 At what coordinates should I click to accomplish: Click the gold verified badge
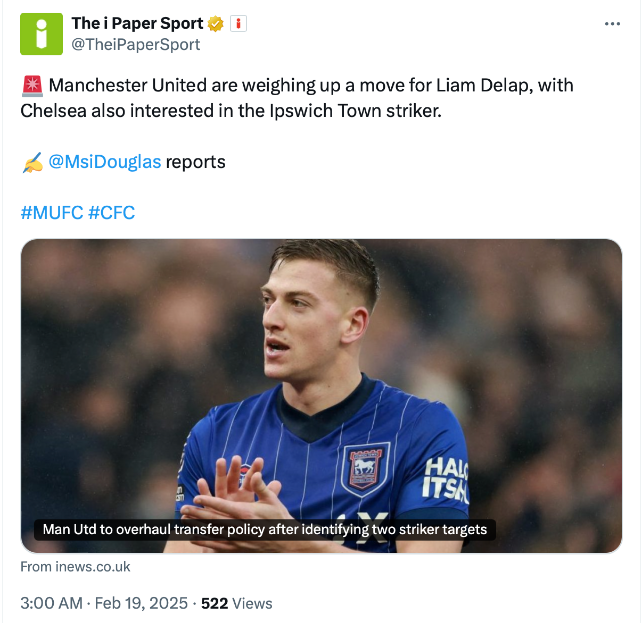[215, 23]
